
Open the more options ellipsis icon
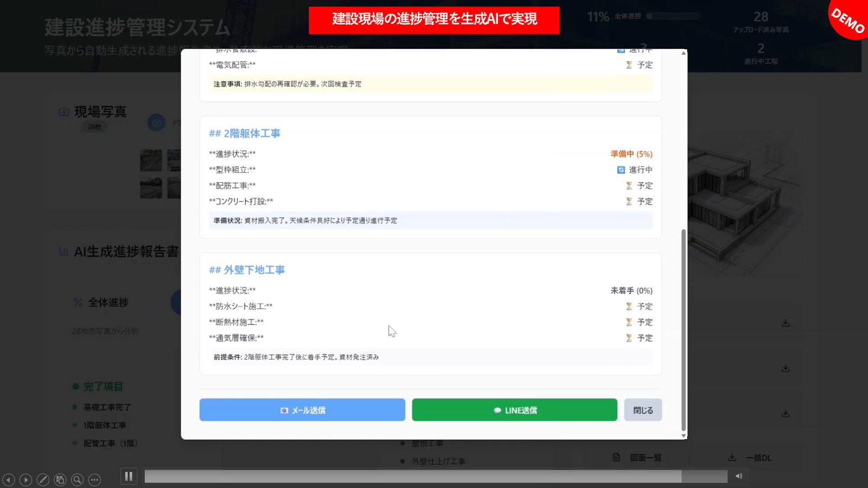coord(95,480)
